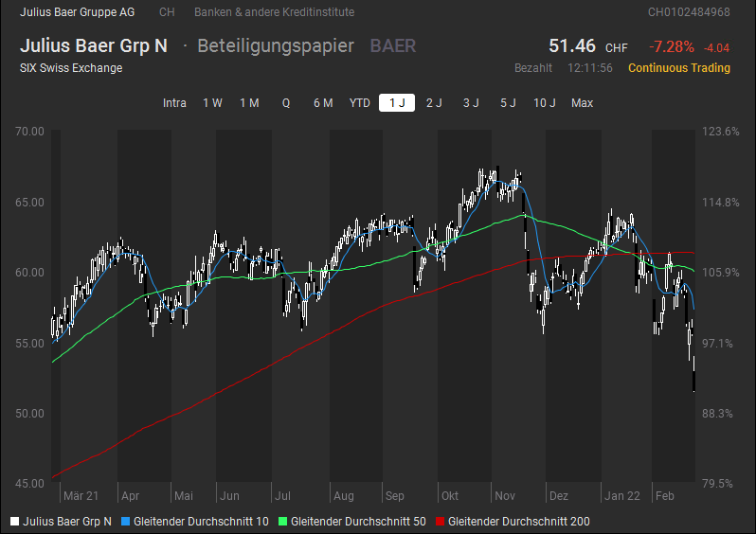This screenshot has height=534, width=756.
Task: Switch to YTD chart view
Action: point(360,103)
